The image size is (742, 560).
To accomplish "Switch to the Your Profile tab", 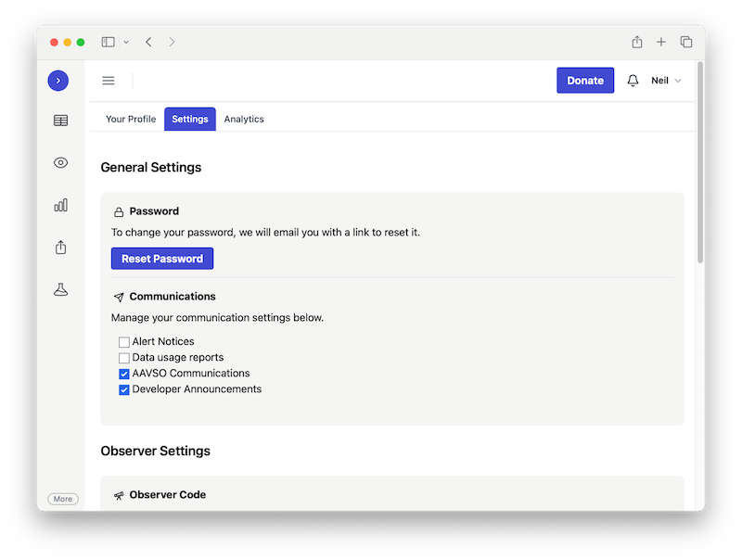I will pos(131,120).
